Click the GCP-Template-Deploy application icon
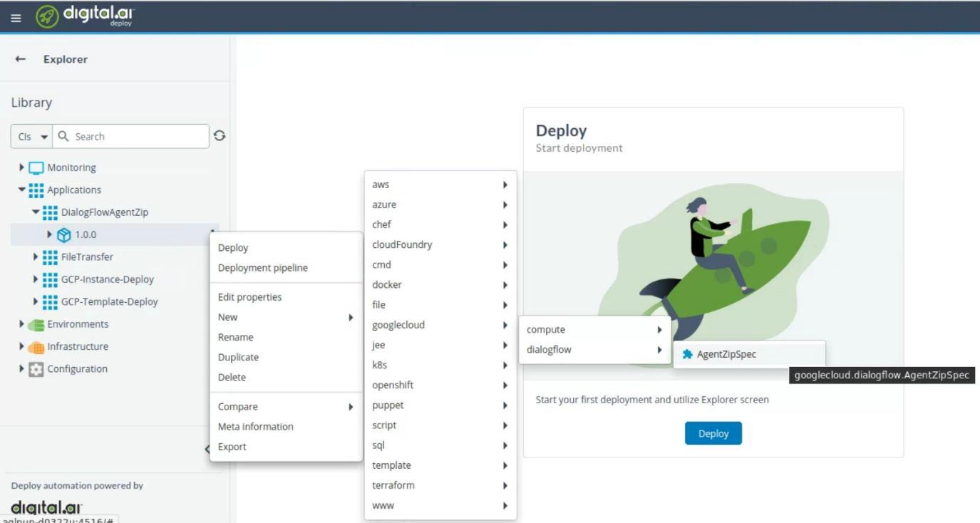Viewport: 980px width, 523px height. click(50, 302)
